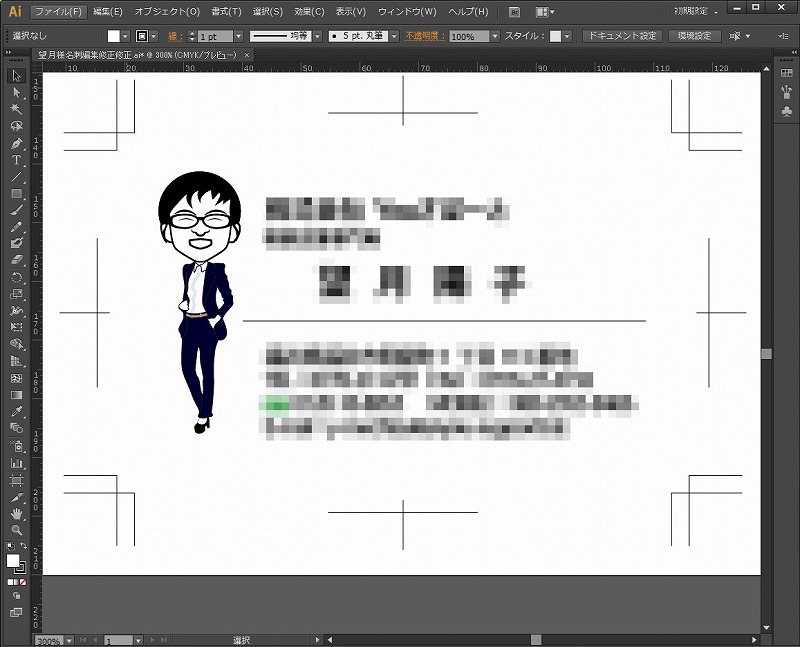The height and width of the screenshot is (647, 800).
Task: Set the paint to None
Action: [23, 581]
